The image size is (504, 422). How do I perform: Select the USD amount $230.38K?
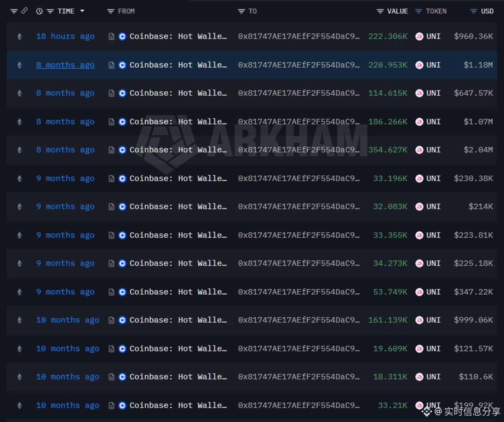[473, 178]
